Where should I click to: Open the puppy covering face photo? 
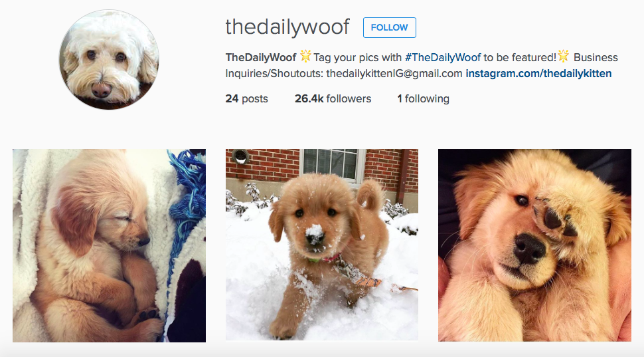click(x=534, y=245)
